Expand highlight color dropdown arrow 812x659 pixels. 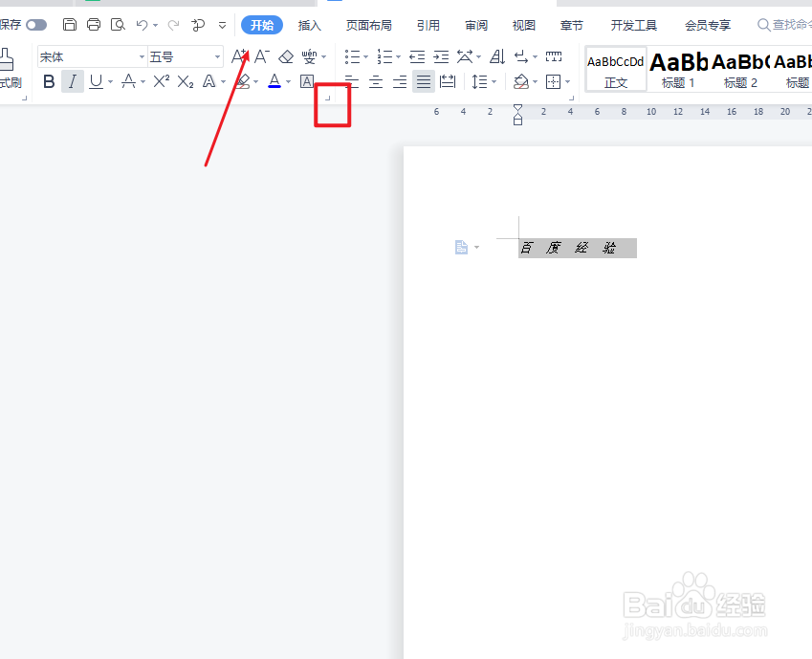tap(255, 82)
